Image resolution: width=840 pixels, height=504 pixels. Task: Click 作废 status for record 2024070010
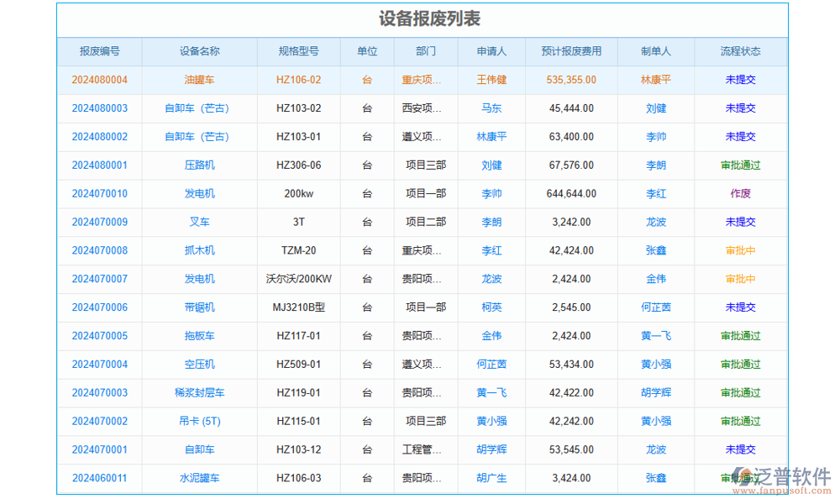[740, 193]
